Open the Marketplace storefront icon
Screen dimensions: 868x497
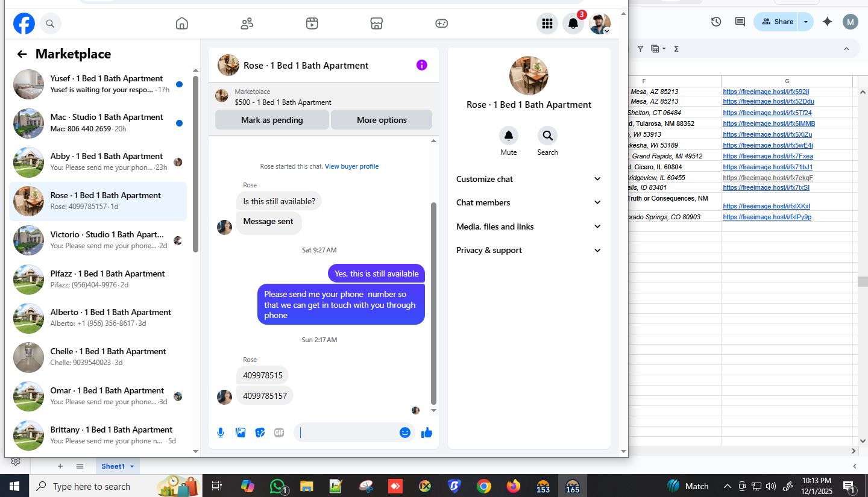(x=377, y=23)
